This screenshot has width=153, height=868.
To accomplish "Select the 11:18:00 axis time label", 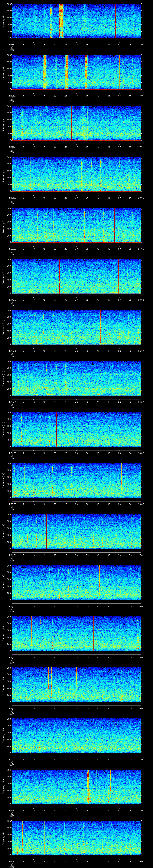I will coord(12,147).
